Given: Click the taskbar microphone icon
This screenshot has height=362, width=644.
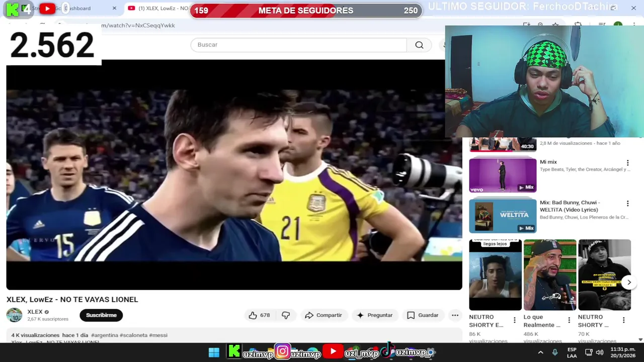Looking at the screenshot, I should tap(555, 352).
